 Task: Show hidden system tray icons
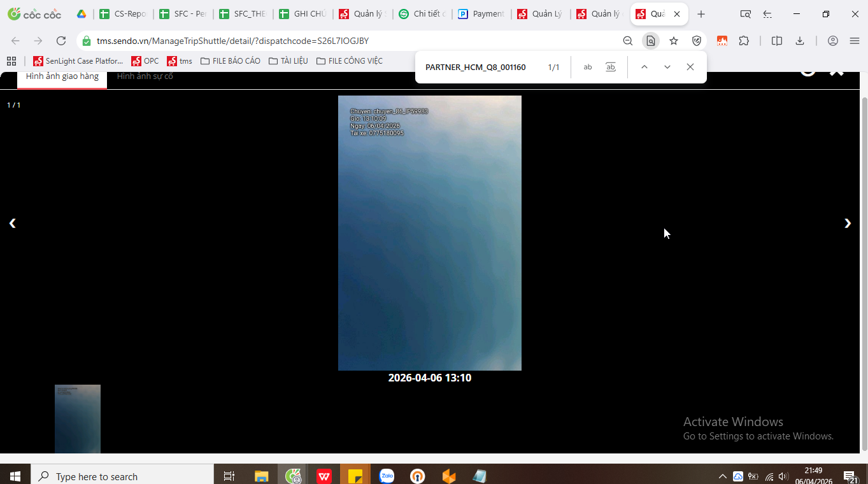722,476
